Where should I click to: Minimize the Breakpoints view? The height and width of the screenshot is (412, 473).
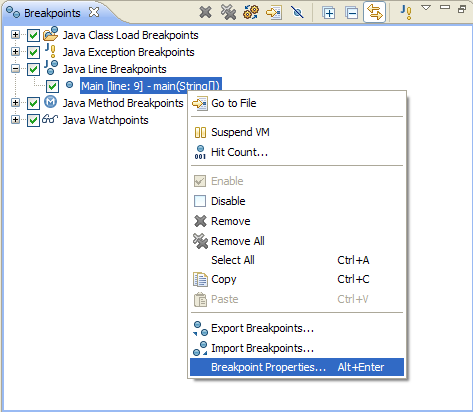pos(445,7)
